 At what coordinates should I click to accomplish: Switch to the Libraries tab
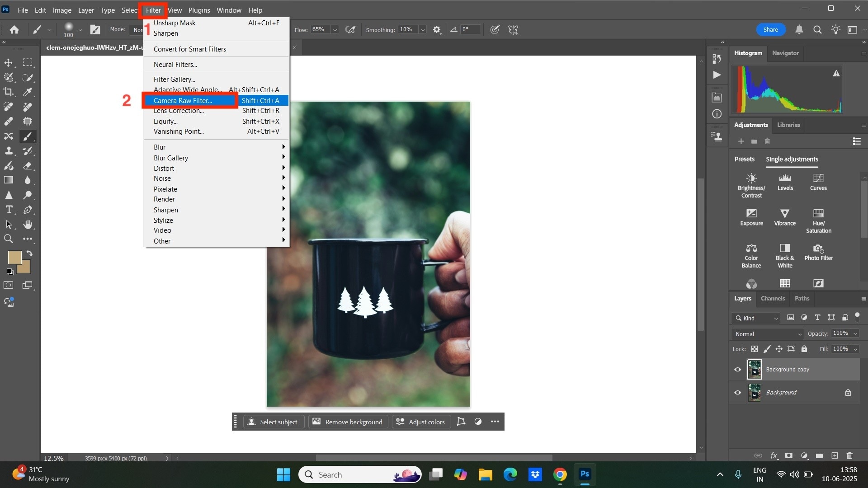pyautogui.click(x=788, y=125)
